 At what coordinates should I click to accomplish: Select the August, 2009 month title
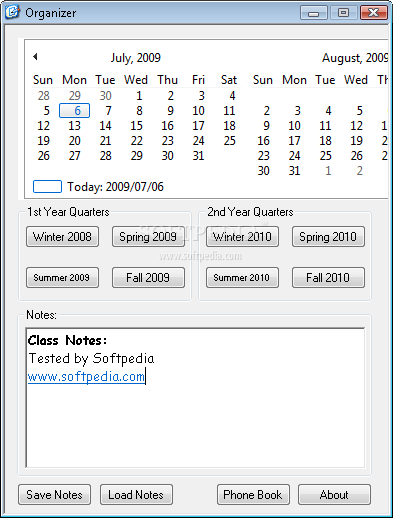[355, 58]
